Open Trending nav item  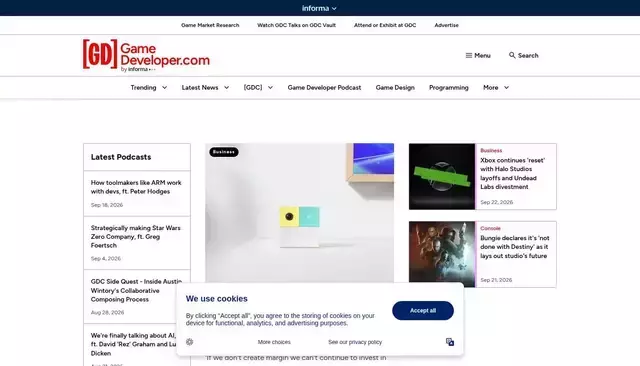tap(143, 87)
